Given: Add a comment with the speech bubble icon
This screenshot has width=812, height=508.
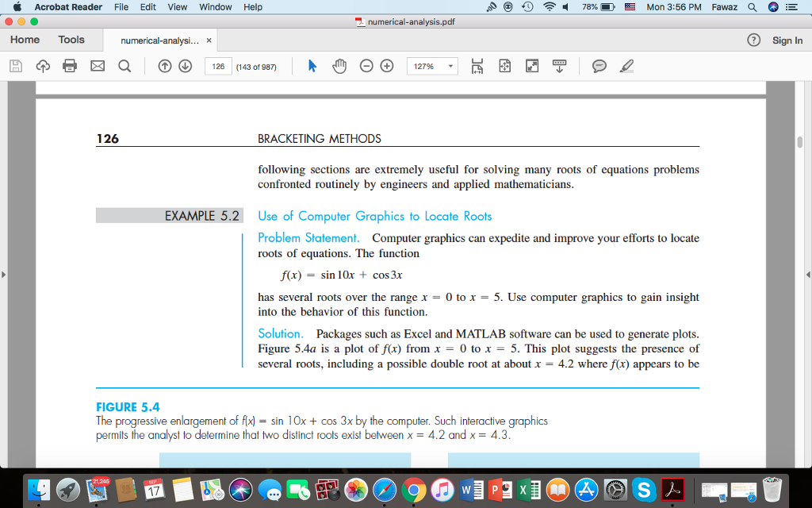Looking at the screenshot, I should pos(598,66).
